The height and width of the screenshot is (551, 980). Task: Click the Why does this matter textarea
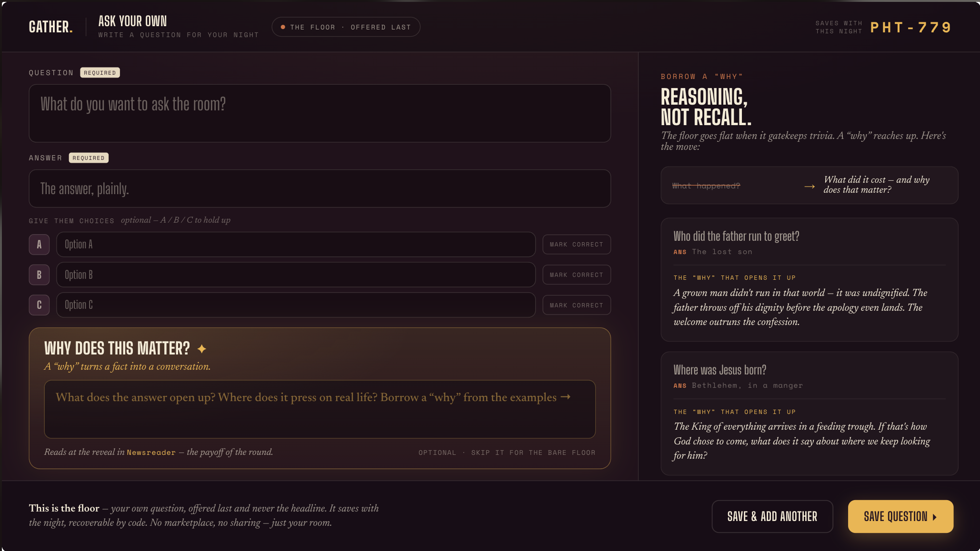320,409
